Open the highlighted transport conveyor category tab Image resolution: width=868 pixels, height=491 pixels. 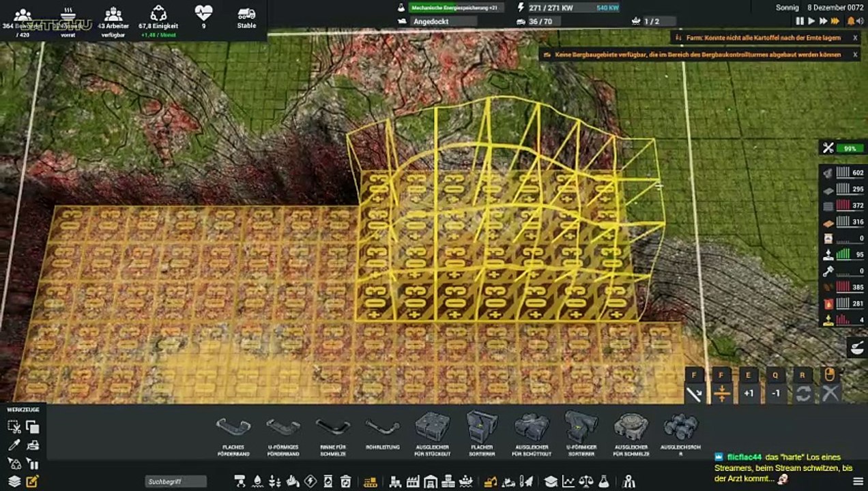click(x=371, y=481)
